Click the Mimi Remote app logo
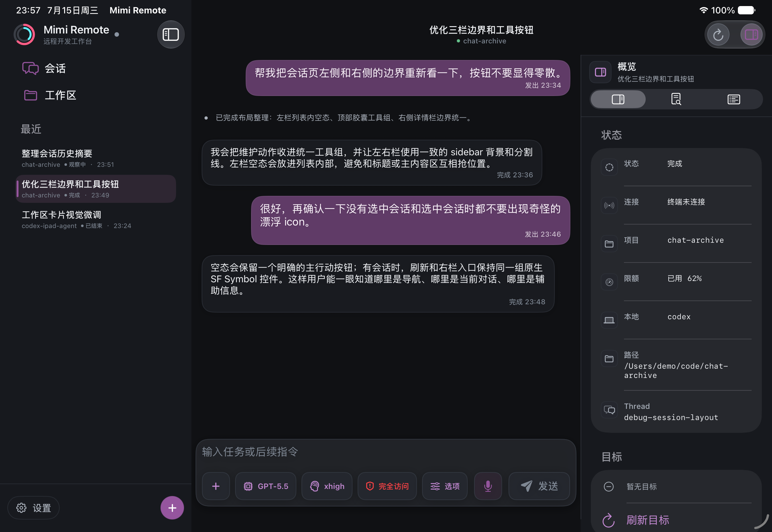 (x=24, y=34)
